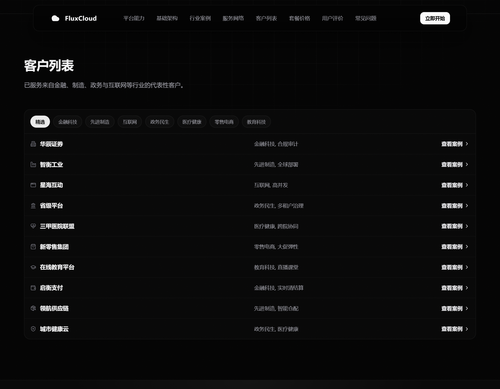
Task: Click the 立即开始 button
Action: tap(435, 18)
